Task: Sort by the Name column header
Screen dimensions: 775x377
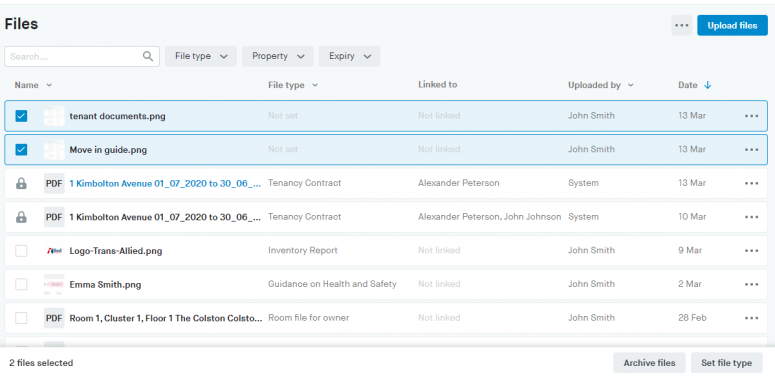Action: click(x=33, y=85)
